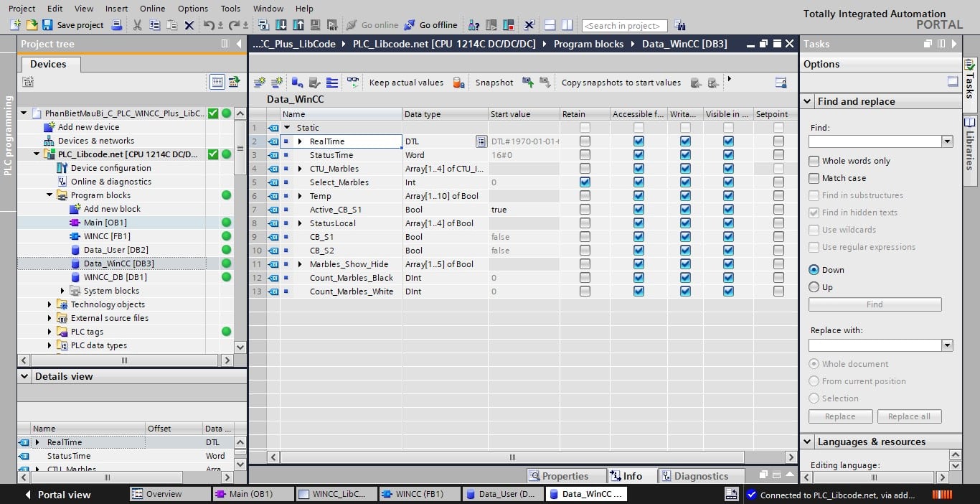Screen dimensions: 980x504
Task: Open Main [OB1] block in tree
Action: click(105, 223)
